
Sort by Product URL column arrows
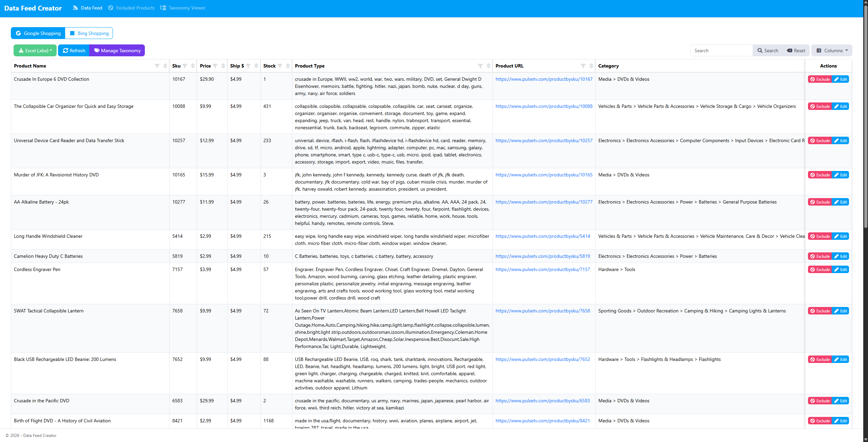(591, 66)
